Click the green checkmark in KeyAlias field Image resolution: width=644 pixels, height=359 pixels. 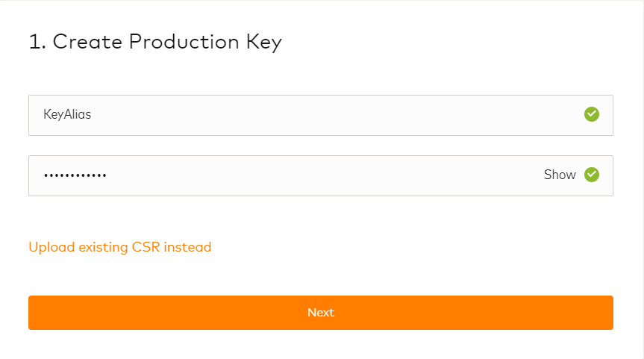pyautogui.click(x=592, y=114)
